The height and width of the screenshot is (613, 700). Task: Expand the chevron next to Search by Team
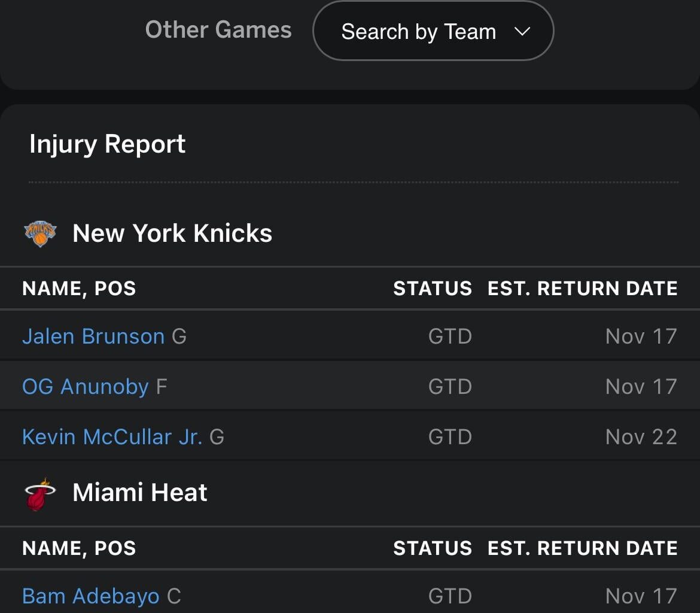522,32
